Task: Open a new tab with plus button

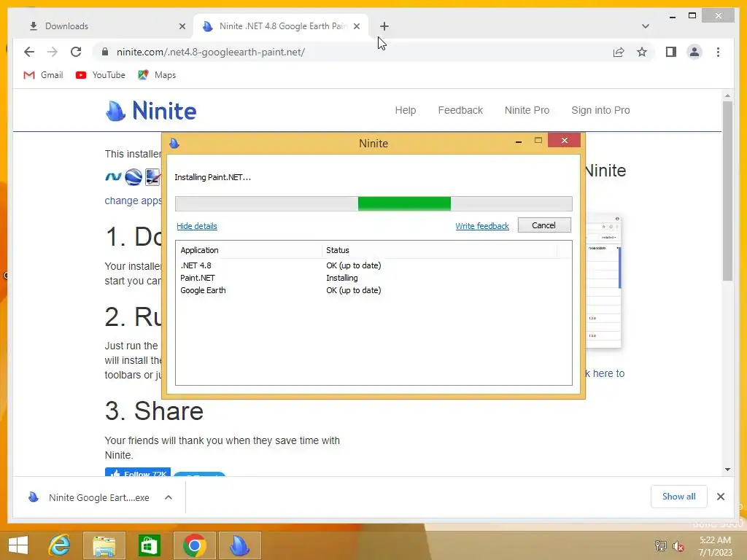Action: tap(384, 26)
